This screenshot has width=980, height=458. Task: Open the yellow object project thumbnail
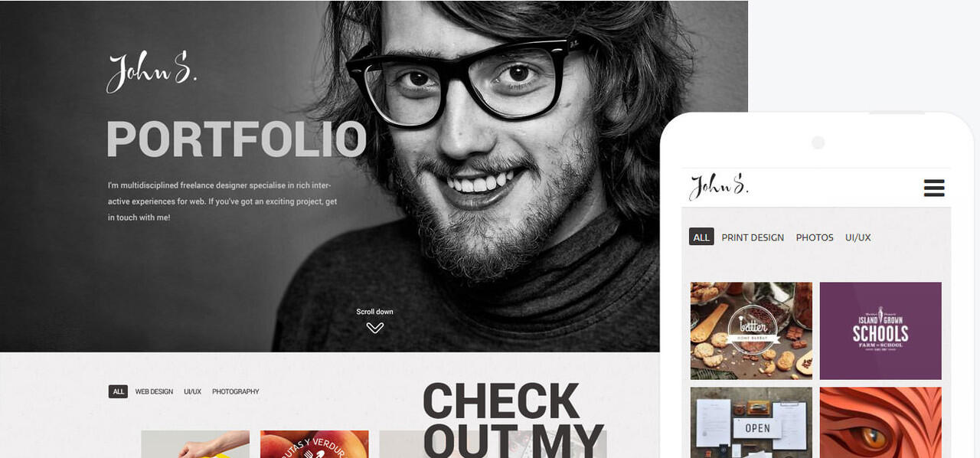pyautogui.click(x=195, y=444)
